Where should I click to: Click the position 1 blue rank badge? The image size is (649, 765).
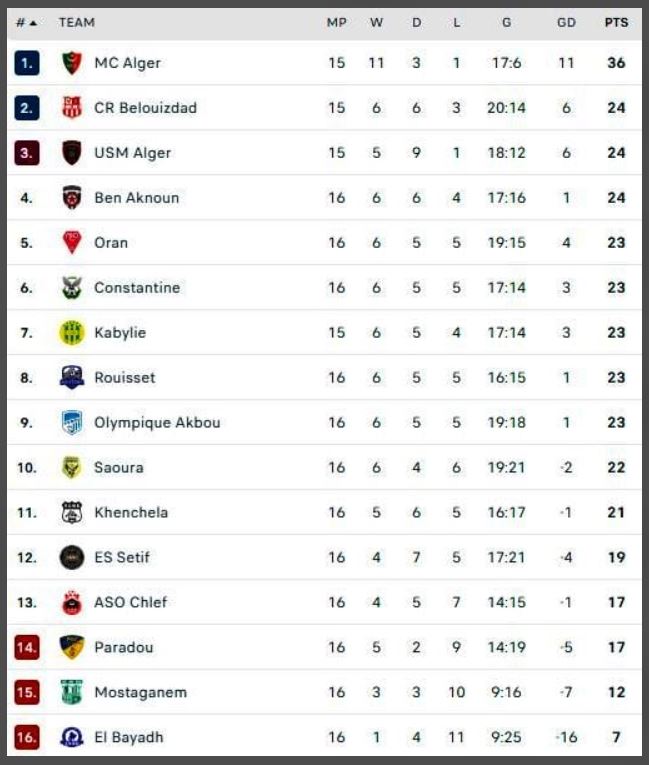pyautogui.click(x=27, y=63)
